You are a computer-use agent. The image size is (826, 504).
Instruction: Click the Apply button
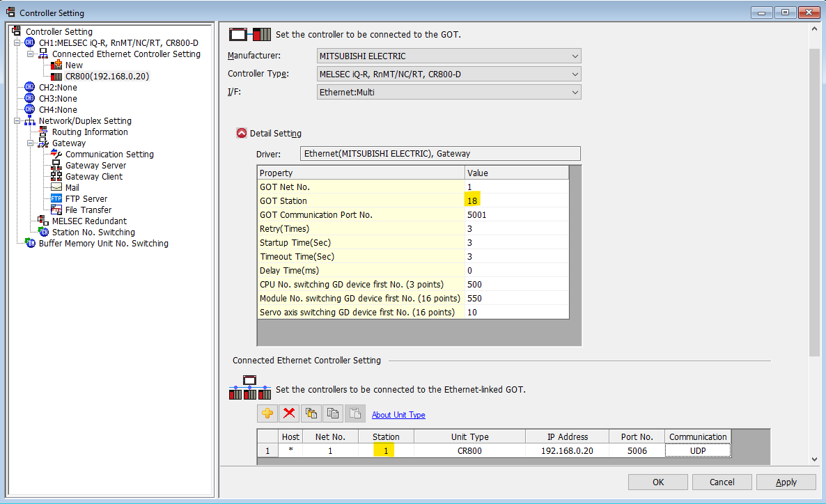point(786,482)
